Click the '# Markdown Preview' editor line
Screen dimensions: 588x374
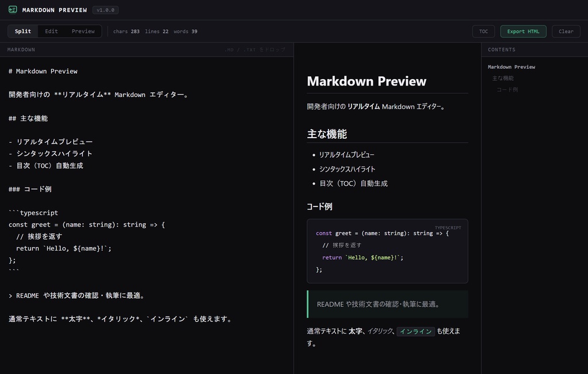point(43,71)
